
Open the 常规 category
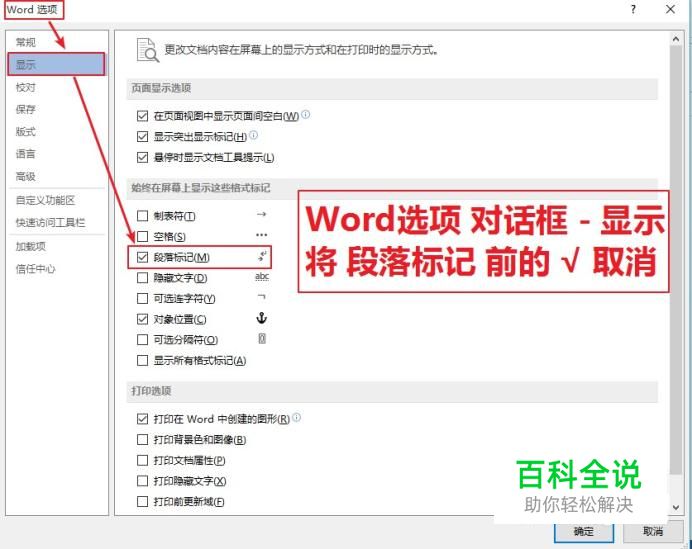26,42
